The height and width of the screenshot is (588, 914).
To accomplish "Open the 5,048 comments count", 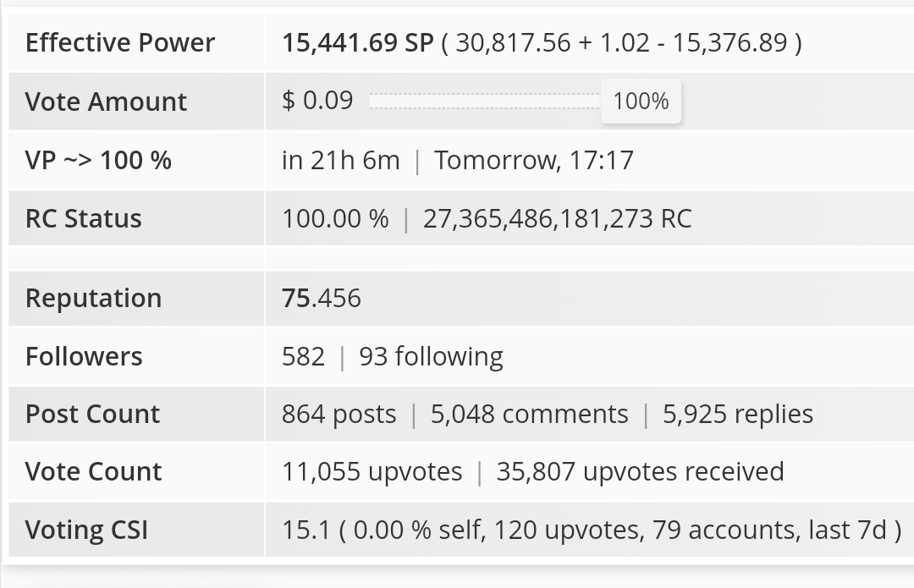I will 529,415.
